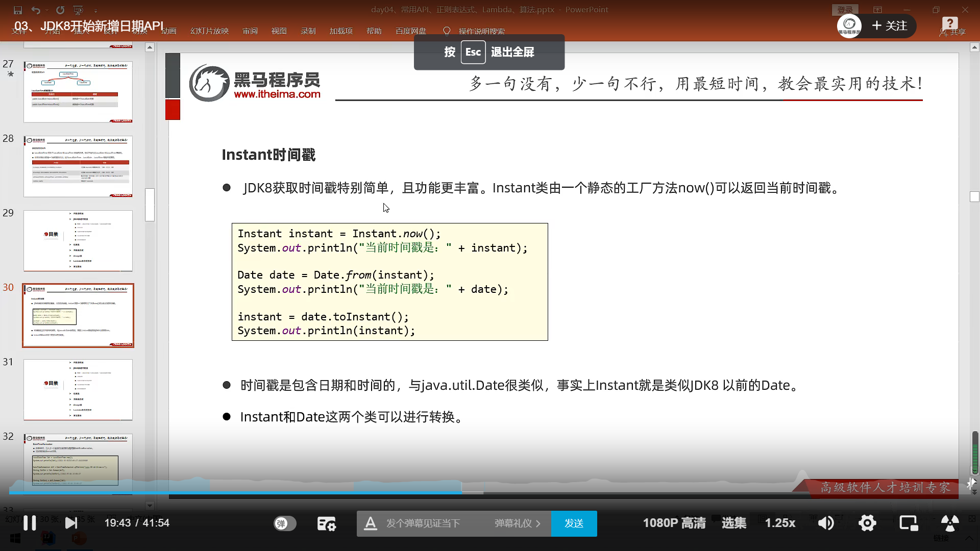Open the 审阅 ribbon tab
980x551 pixels.
click(250, 31)
